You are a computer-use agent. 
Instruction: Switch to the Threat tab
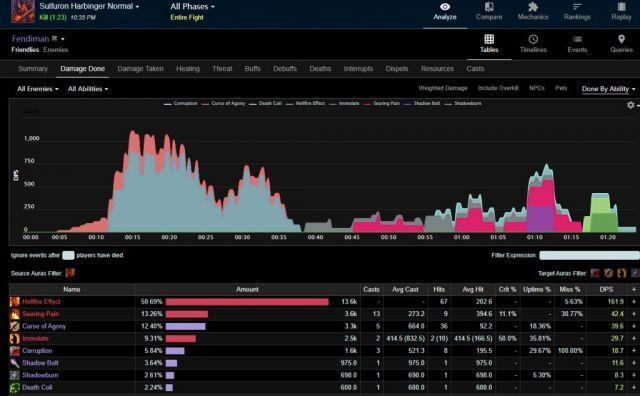pyautogui.click(x=222, y=69)
